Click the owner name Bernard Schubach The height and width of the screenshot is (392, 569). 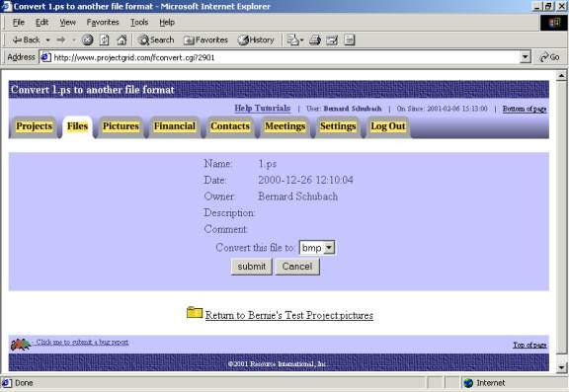[x=298, y=196]
